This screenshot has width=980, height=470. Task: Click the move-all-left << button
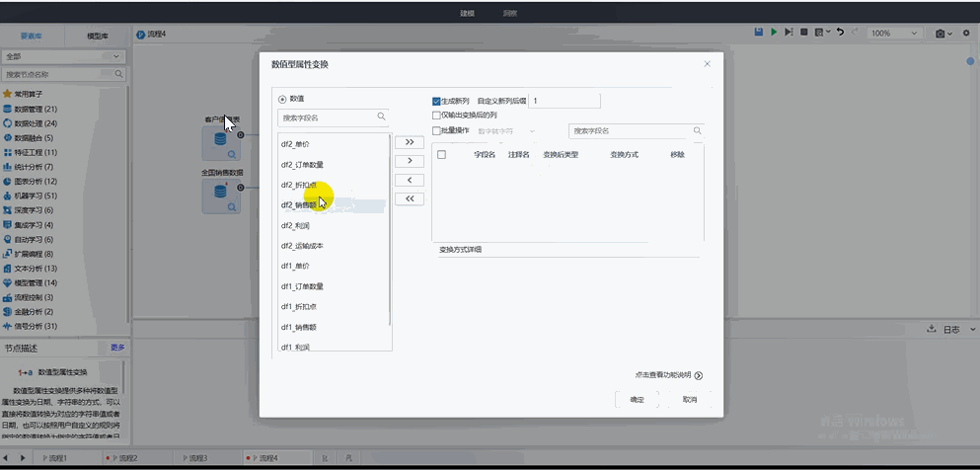(x=409, y=198)
